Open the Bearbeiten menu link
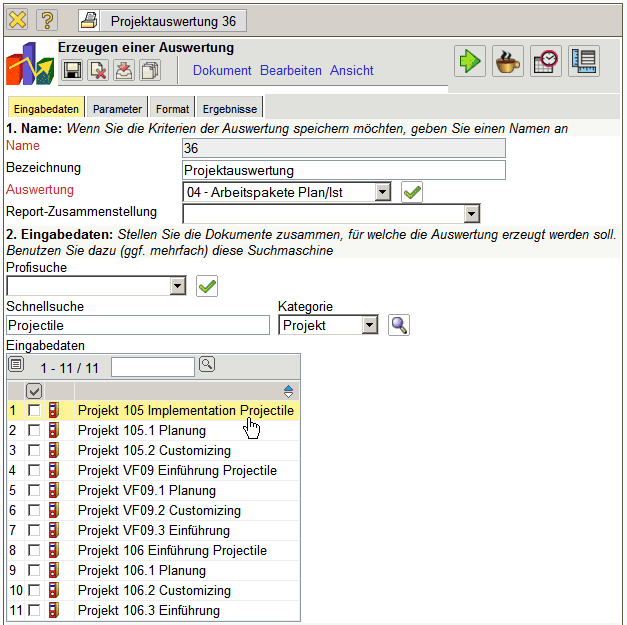Image resolution: width=627 pixels, height=625 pixels. pos(291,71)
